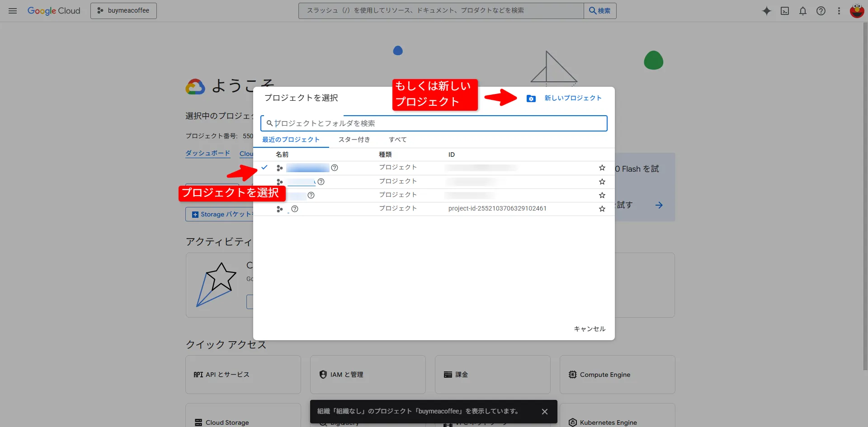Click the 名前 column header

pos(282,155)
